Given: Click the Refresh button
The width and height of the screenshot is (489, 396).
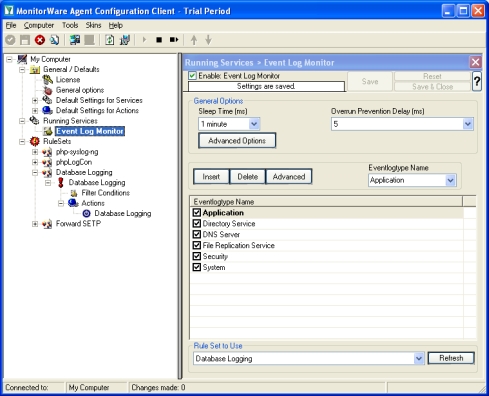Looking at the screenshot, I should 451,358.
